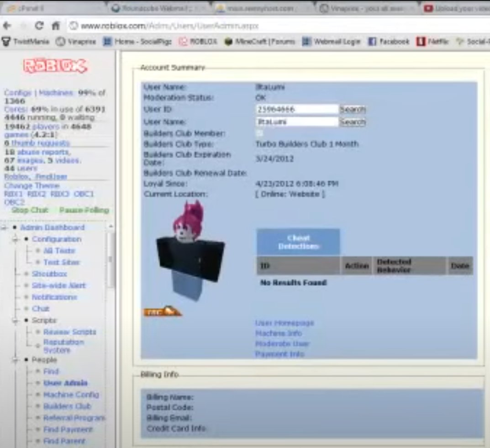Open the ROBLOX bookmark in bookmarks bar
Screen dimensions: 490x448
tap(198, 41)
